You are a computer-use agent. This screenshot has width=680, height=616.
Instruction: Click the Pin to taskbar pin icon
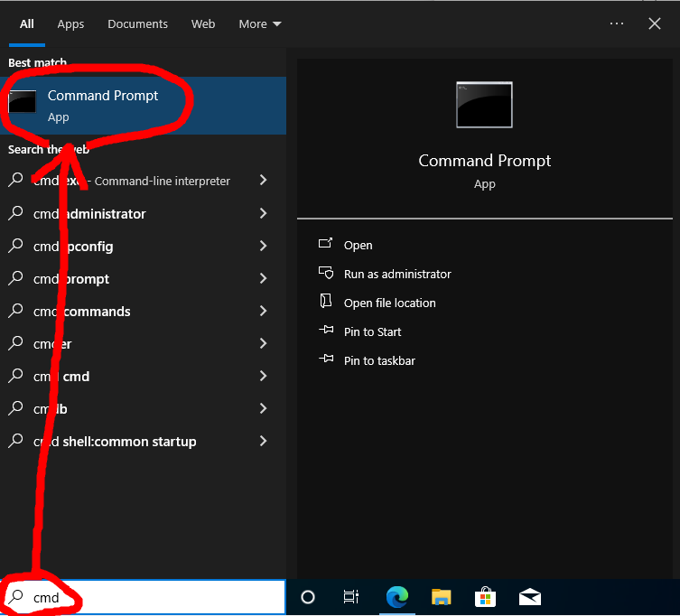[326, 359]
